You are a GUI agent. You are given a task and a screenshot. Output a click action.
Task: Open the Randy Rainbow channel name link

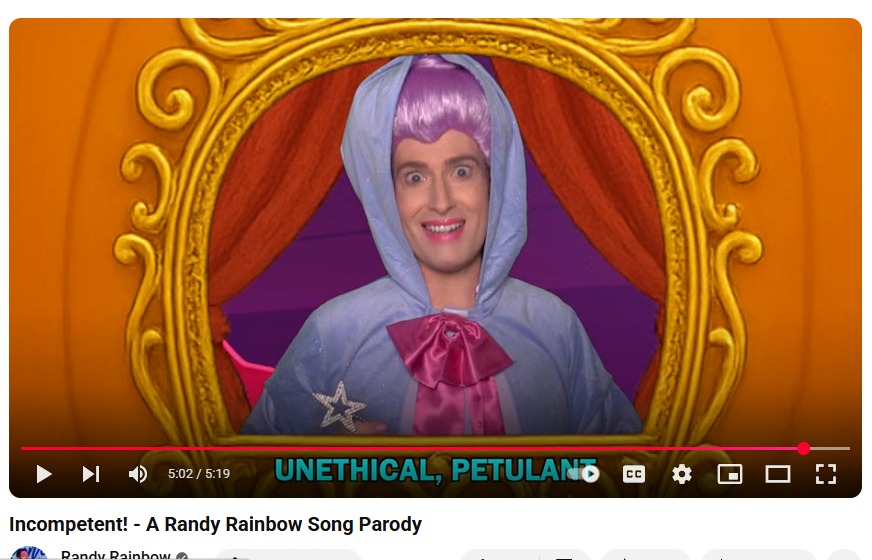pos(116,554)
